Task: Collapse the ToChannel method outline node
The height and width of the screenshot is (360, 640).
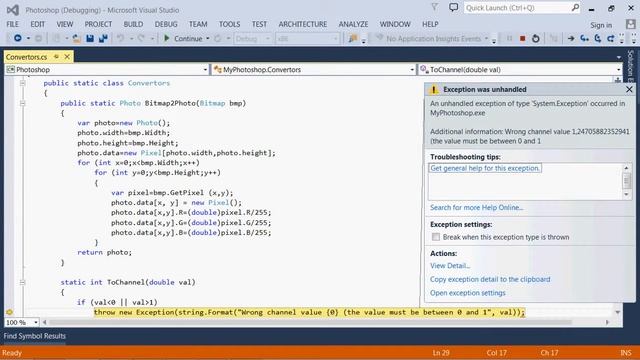Action: (23, 282)
